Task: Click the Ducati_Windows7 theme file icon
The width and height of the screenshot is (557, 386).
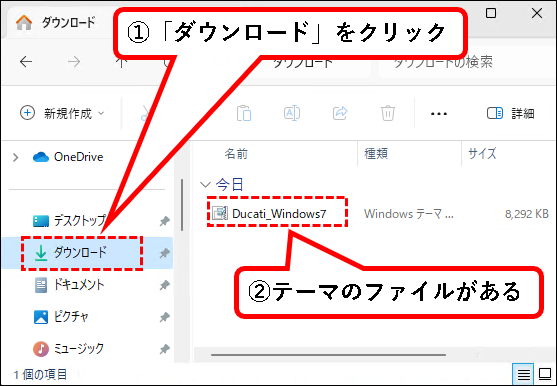Action: coord(220,213)
